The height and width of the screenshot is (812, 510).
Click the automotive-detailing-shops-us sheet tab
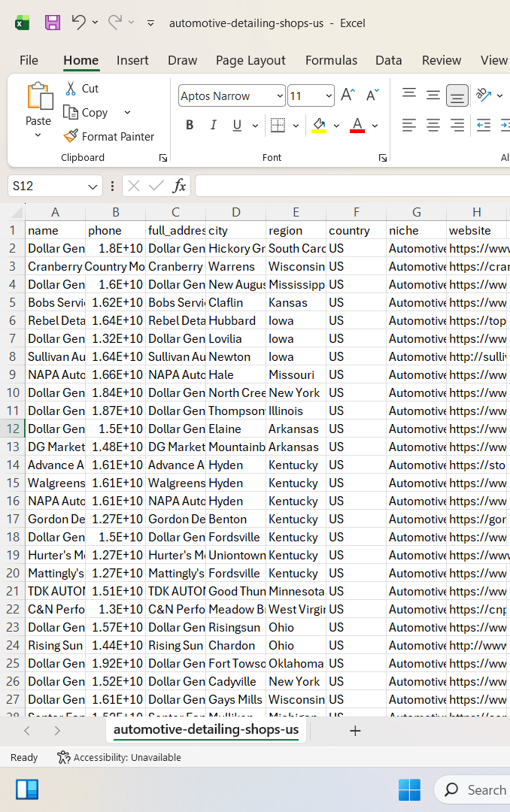[206, 729]
